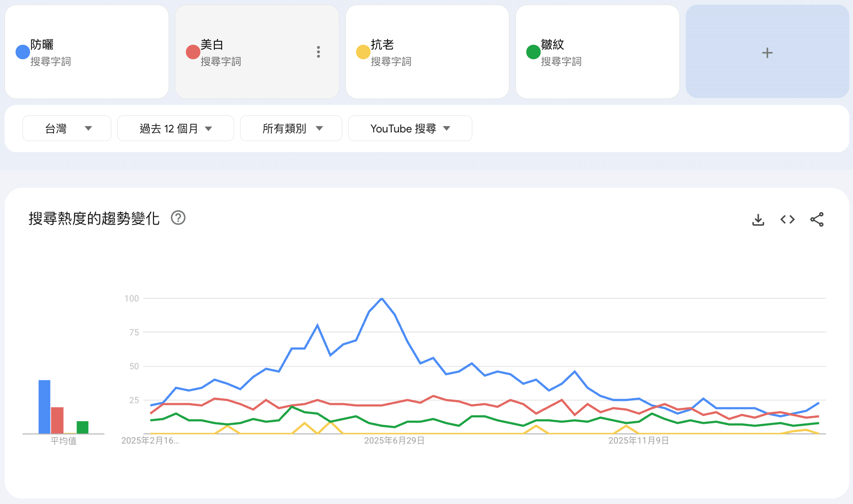The width and height of the screenshot is (853, 504).
Task: Add a new comparison term with plus
Action: 767,53
